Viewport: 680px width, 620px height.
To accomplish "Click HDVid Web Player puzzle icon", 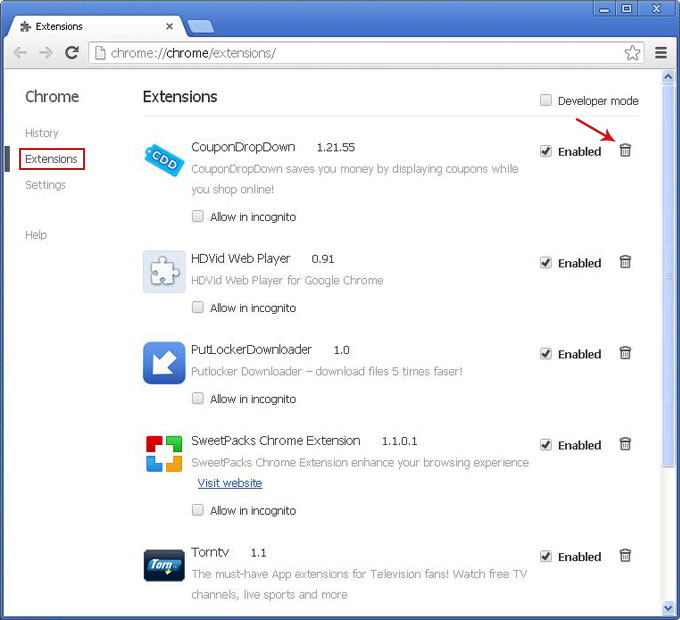I will [164, 271].
